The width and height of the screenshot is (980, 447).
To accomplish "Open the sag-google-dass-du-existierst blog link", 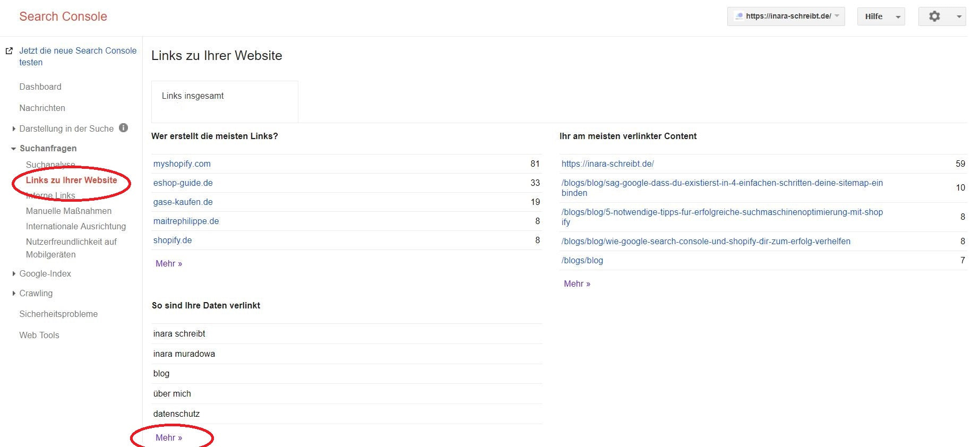I will (722, 188).
